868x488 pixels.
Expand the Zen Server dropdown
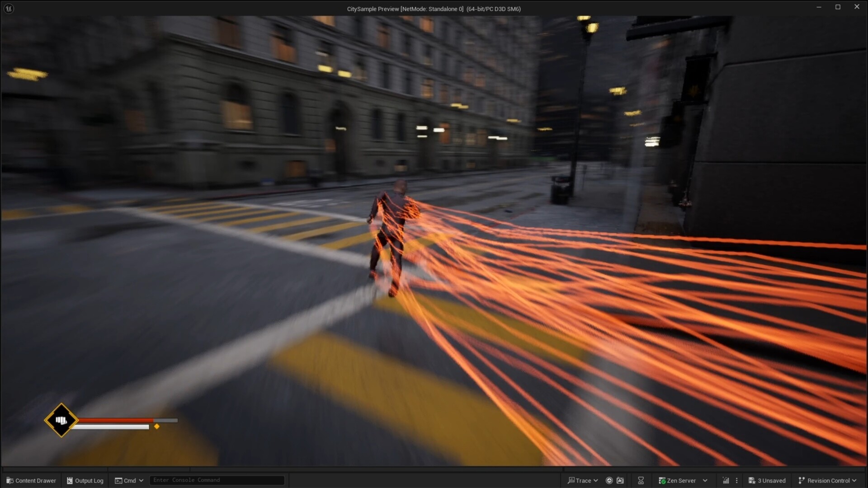pos(704,480)
